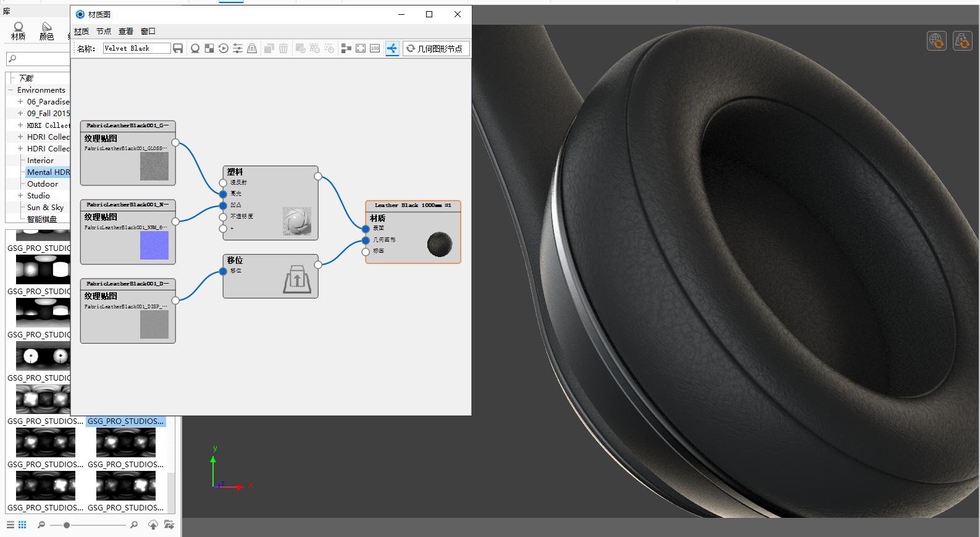
Task: Select the Interior tree item
Action: click(40, 161)
